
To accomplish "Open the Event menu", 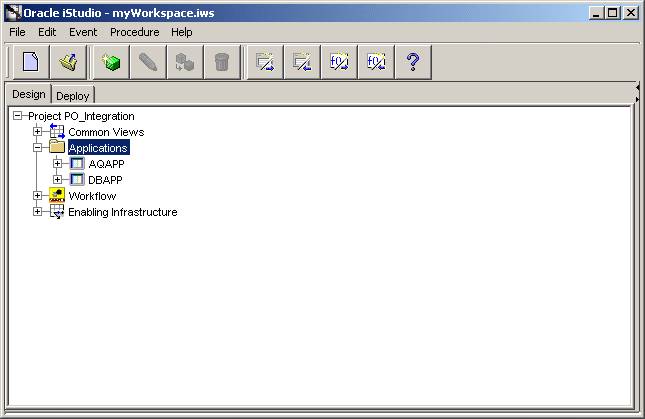I will click(83, 32).
